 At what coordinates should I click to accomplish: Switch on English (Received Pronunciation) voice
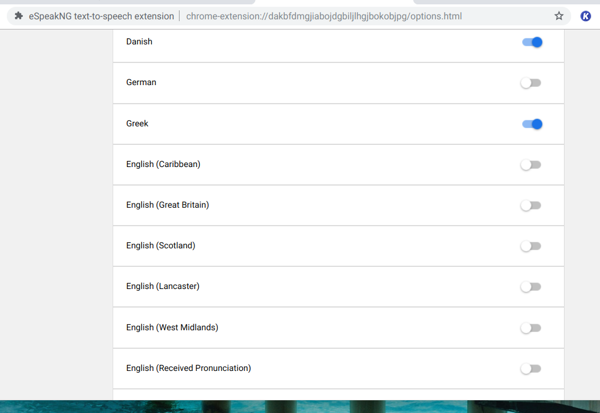tap(531, 369)
